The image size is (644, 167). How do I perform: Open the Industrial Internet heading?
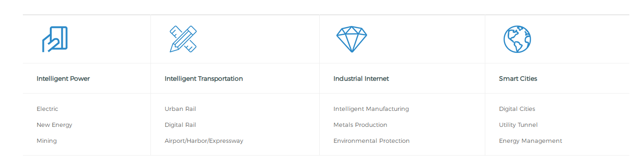click(x=361, y=78)
